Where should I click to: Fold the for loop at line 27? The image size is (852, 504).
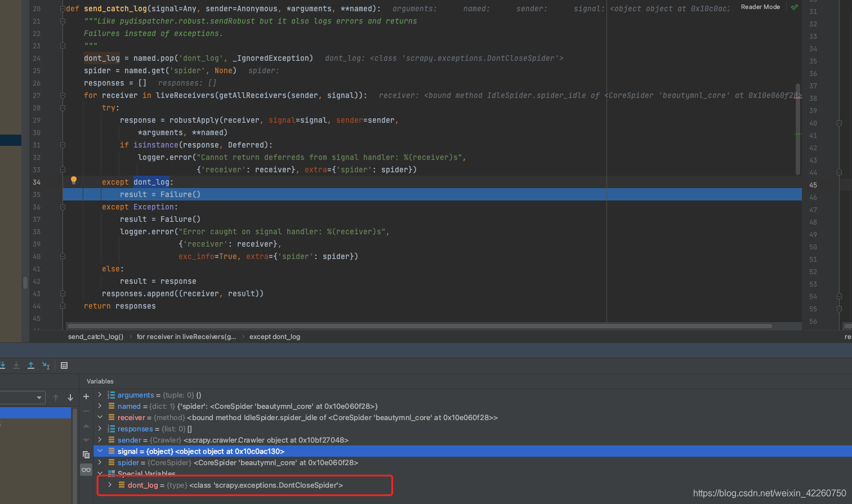(x=63, y=96)
